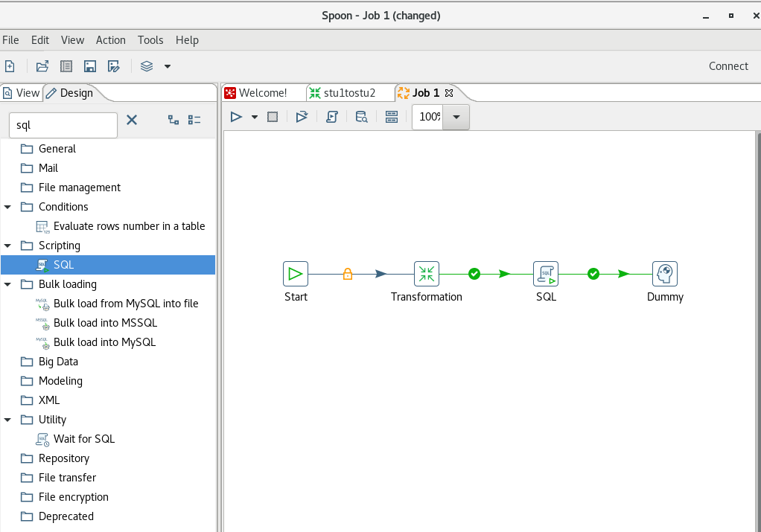Open the Welcome! tab
761x532 pixels.
point(255,93)
